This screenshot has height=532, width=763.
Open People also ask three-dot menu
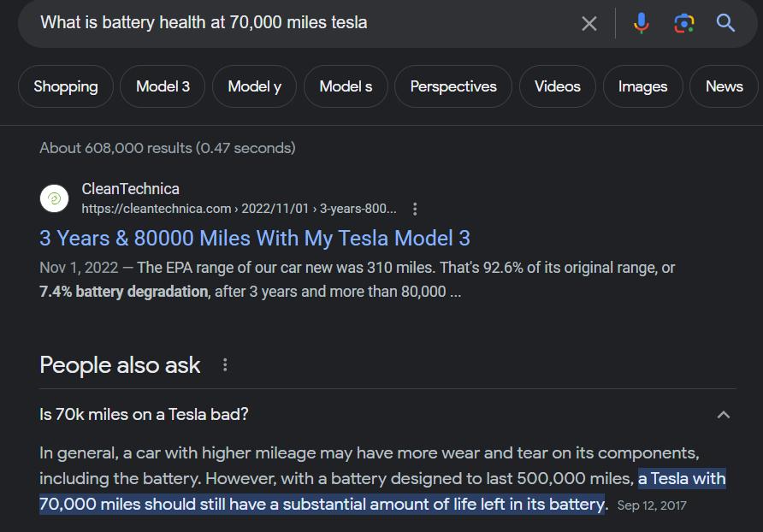click(225, 365)
